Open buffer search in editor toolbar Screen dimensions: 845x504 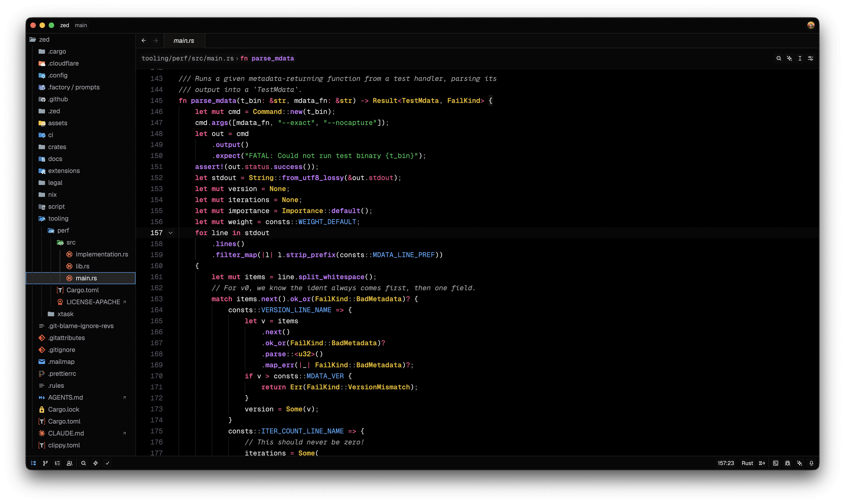(x=778, y=59)
